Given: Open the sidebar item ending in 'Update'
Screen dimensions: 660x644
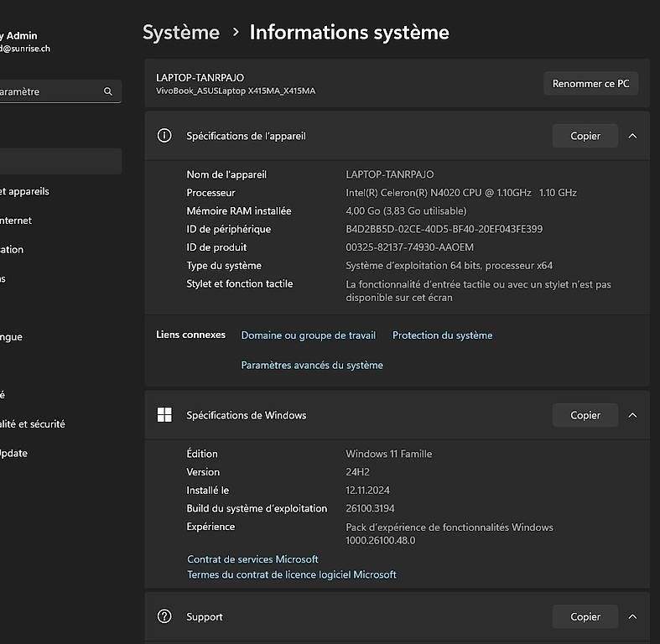Looking at the screenshot, I should click(14, 454).
